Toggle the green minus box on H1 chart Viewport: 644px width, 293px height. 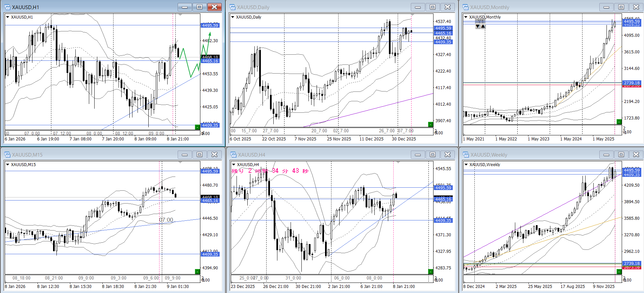197,127
